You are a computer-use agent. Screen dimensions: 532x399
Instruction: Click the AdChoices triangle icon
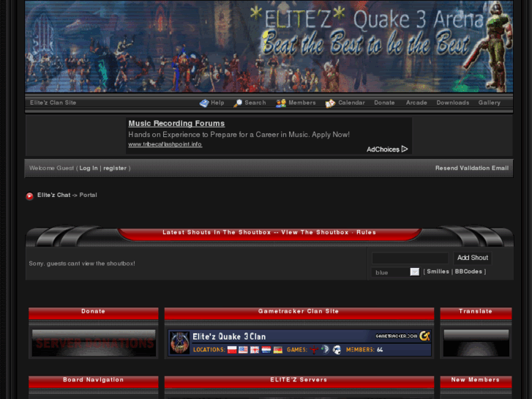[405, 149]
